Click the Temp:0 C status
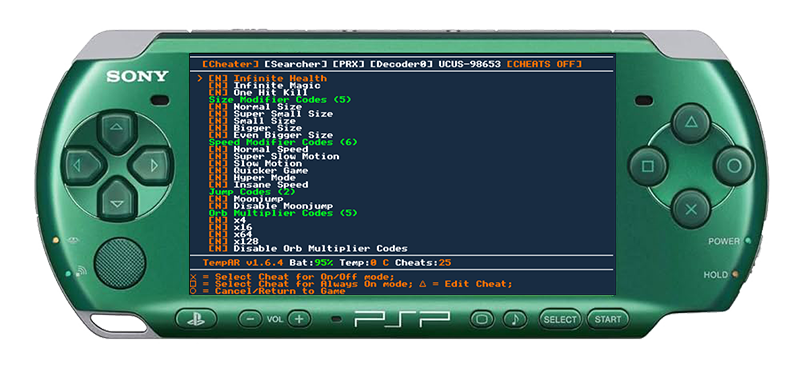800x367 pixels. point(364,263)
